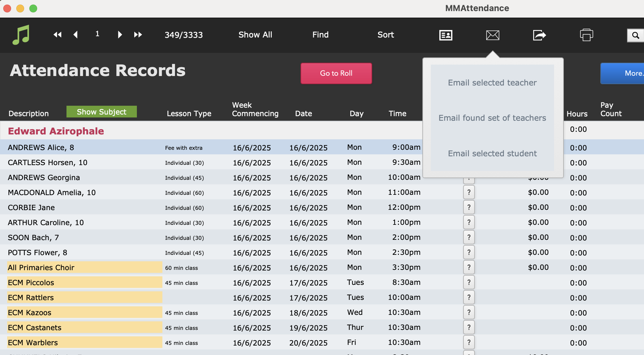
Task: Click attendance ? box for ECM Rattlers row
Action: click(x=469, y=298)
